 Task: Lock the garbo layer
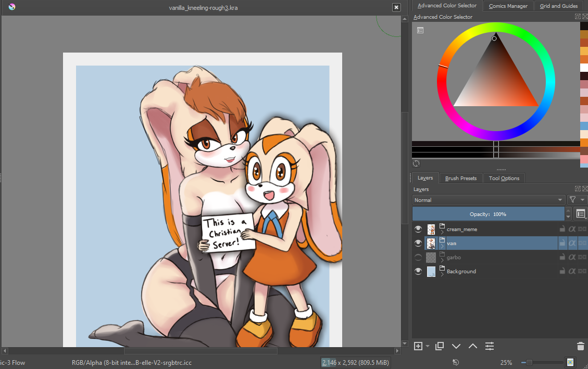coord(562,257)
